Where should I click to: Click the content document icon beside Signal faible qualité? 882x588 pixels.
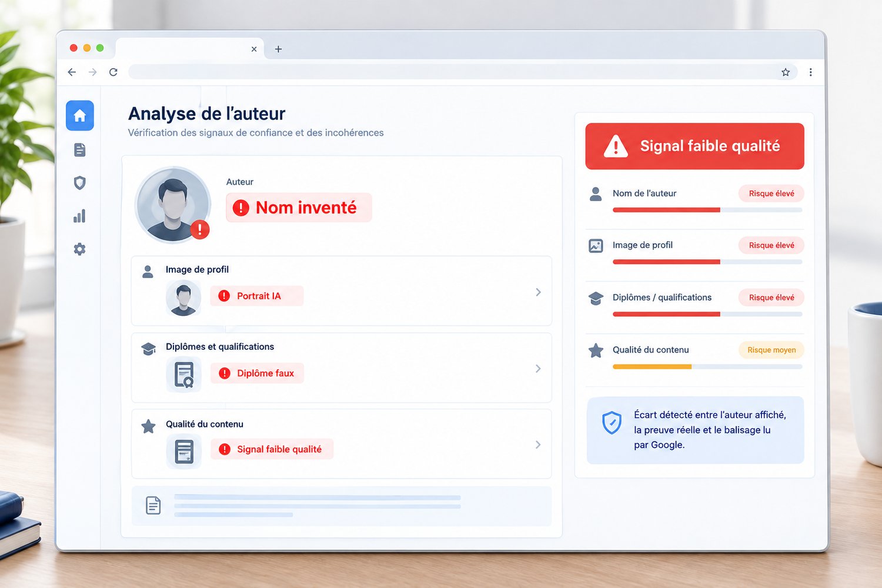[x=184, y=452]
